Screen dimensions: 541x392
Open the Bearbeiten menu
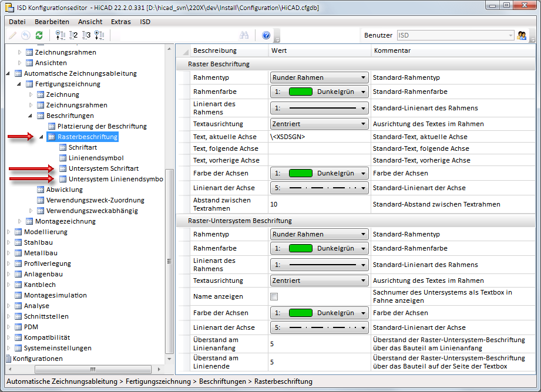tap(52, 22)
